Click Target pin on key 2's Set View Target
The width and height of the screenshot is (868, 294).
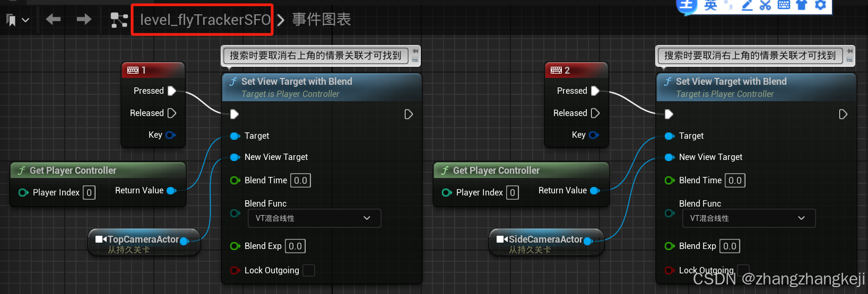pyautogui.click(x=670, y=136)
